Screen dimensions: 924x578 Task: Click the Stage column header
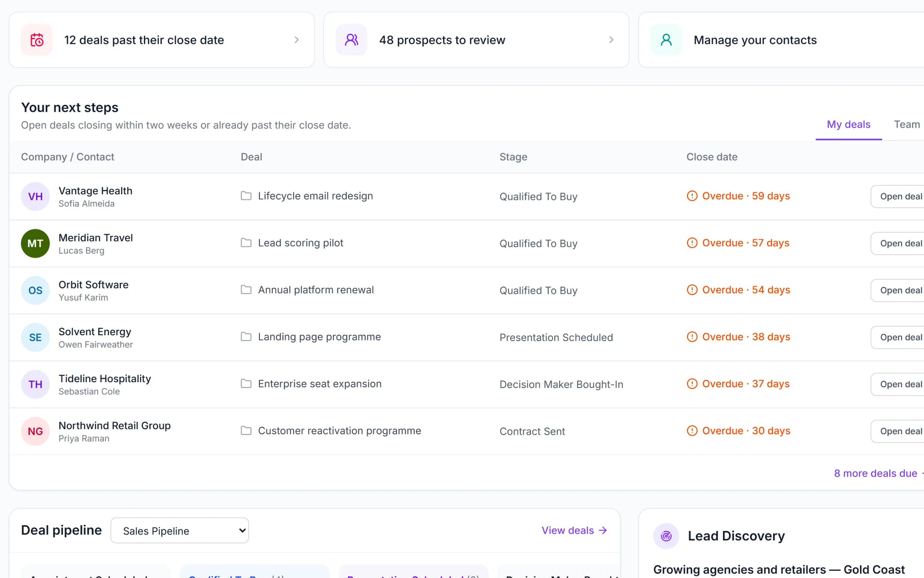513,157
